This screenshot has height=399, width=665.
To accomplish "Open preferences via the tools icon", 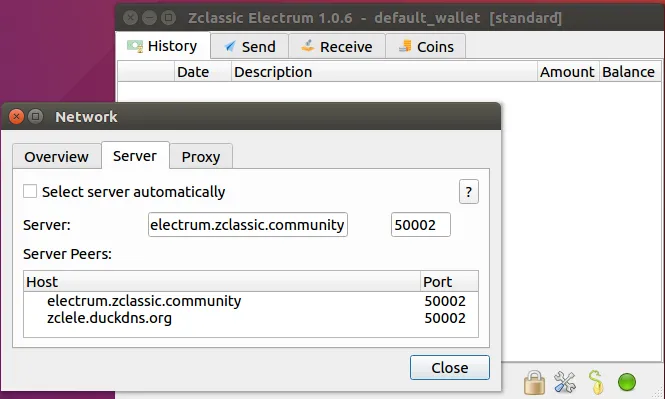I will click(x=565, y=382).
